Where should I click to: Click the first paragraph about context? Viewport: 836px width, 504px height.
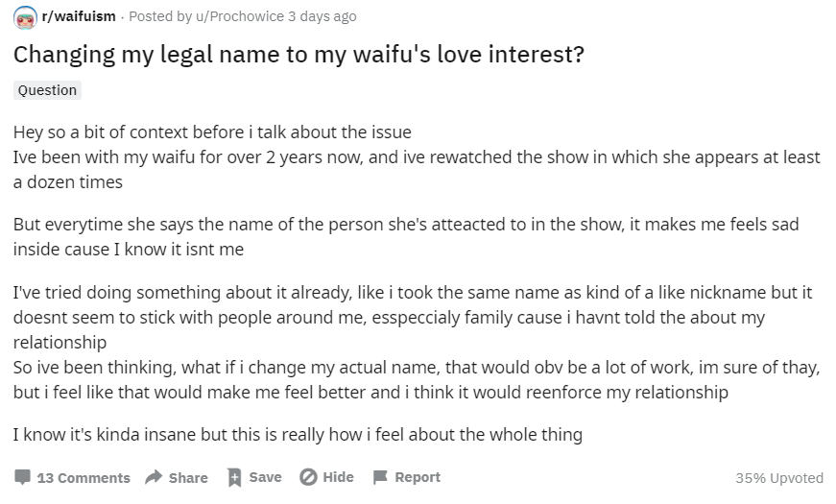point(417,156)
